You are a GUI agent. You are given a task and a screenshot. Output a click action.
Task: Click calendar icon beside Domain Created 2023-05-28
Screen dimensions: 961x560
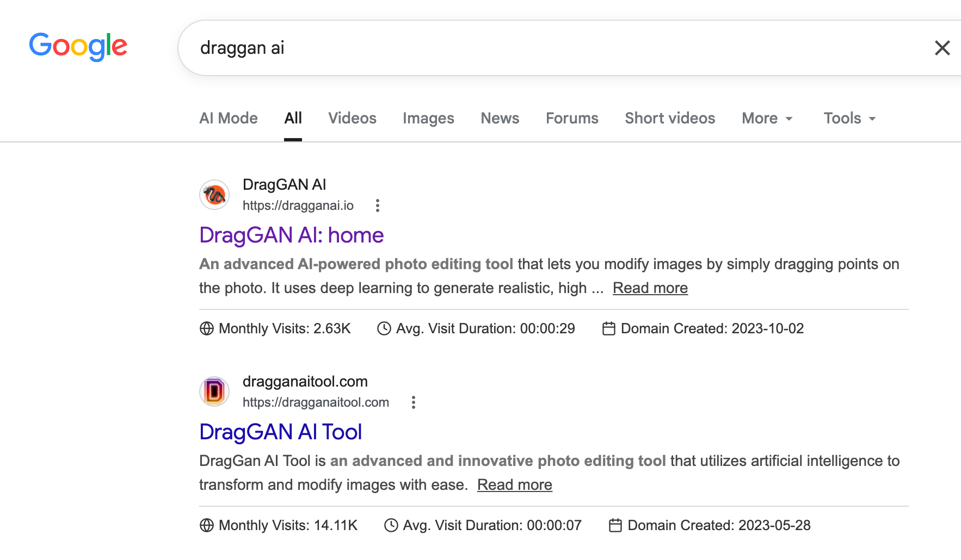(x=615, y=525)
